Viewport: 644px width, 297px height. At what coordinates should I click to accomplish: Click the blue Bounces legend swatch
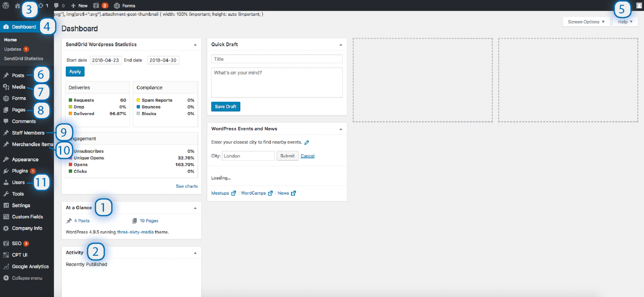tap(138, 107)
